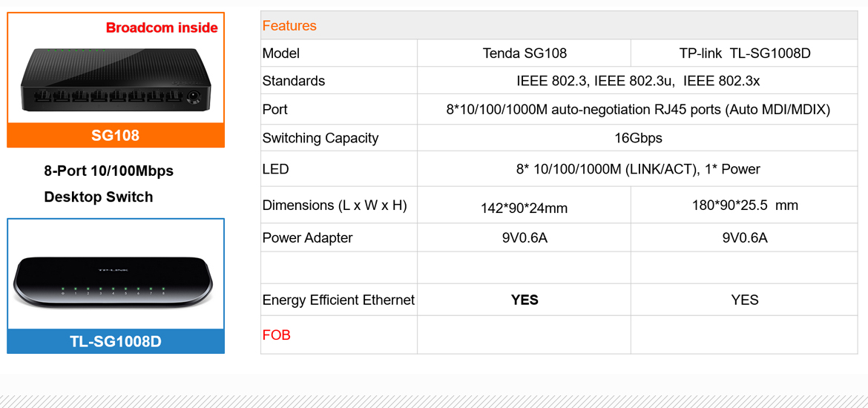Screen dimensions: 868x408
Task: Click the "Switching Capacity" row label
Action: tap(320, 138)
